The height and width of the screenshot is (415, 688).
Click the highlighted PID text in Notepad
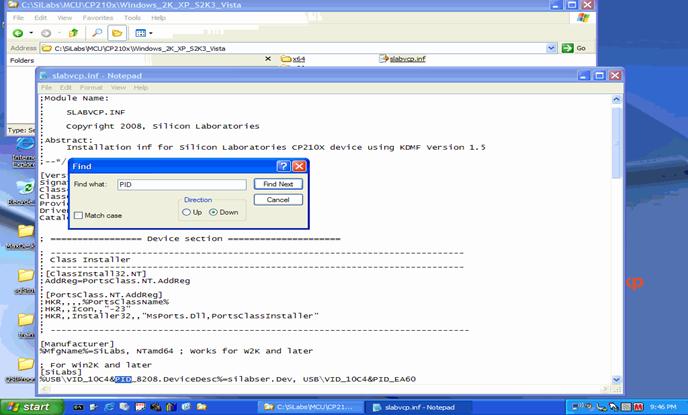123,379
